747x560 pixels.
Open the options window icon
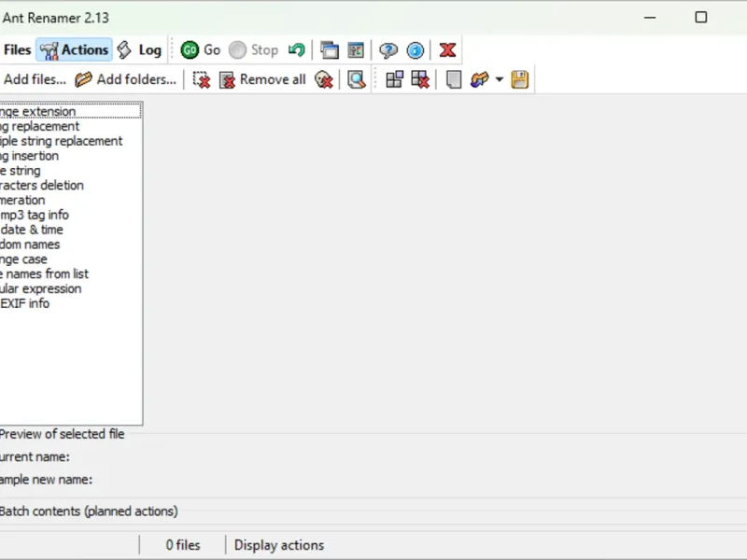point(356,49)
